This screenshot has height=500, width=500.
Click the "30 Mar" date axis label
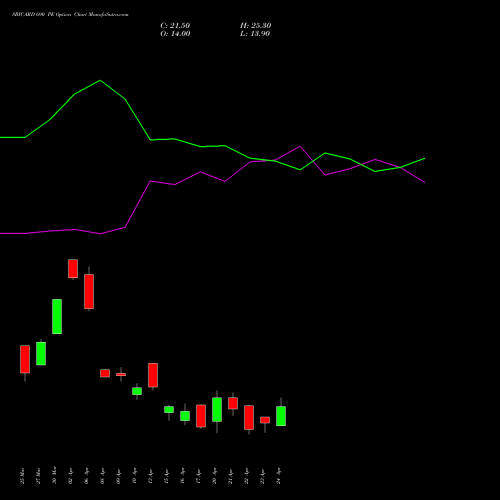click(54, 475)
